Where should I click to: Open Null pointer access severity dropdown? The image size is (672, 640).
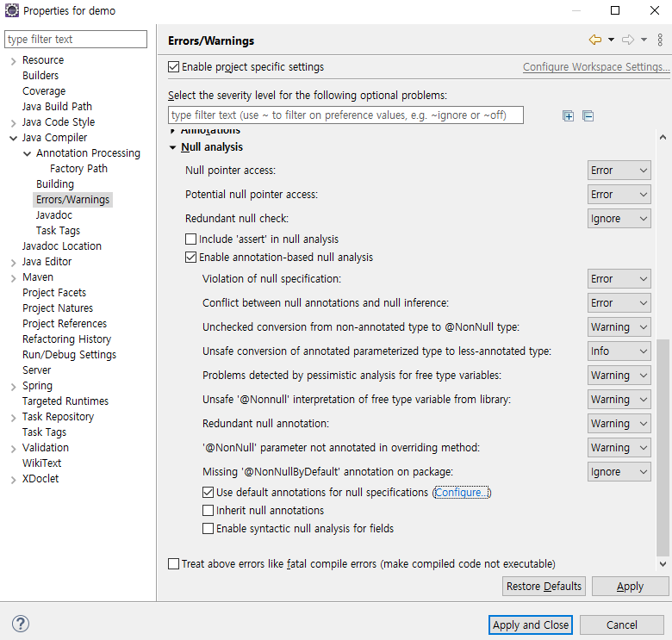(619, 170)
